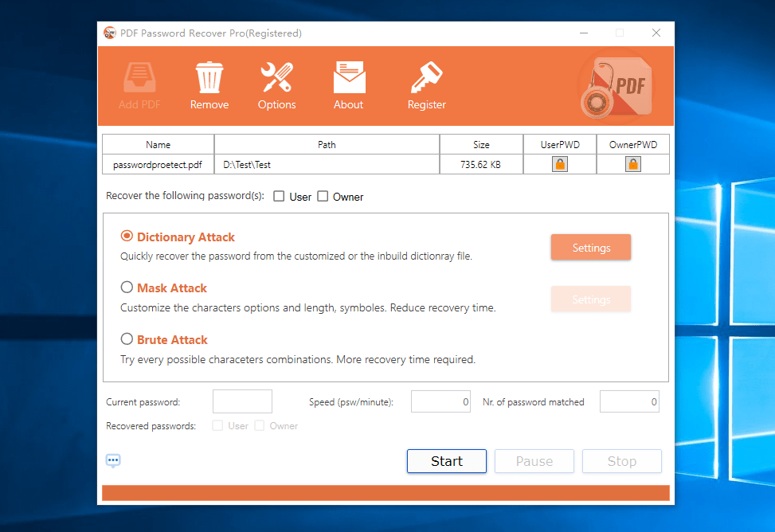Image resolution: width=775 pixels, height=532 pixels.
Task: Click the app icon in the title bar
Action: point(110,33)
